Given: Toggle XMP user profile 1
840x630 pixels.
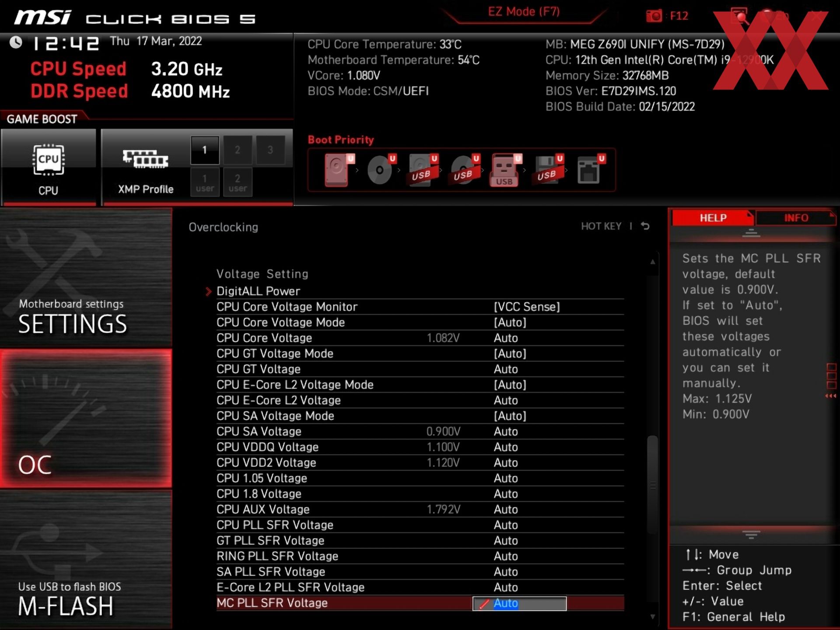Looking at the screenshot, I should pyautogui.click(x=205, y=182).
